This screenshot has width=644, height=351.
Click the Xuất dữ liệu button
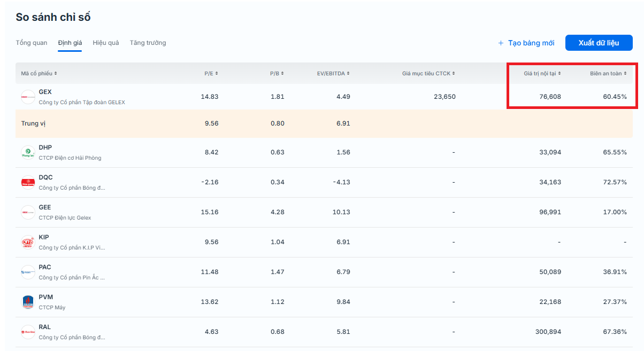(x=599, y=43)
